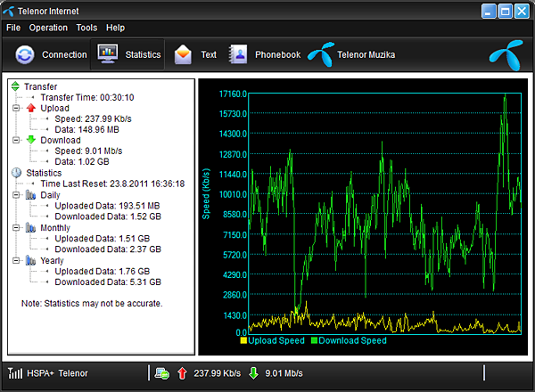Viewport: 535px width, 392px height.
Task: Collapse the Monthly statistics node
Action: pos(16,227)
